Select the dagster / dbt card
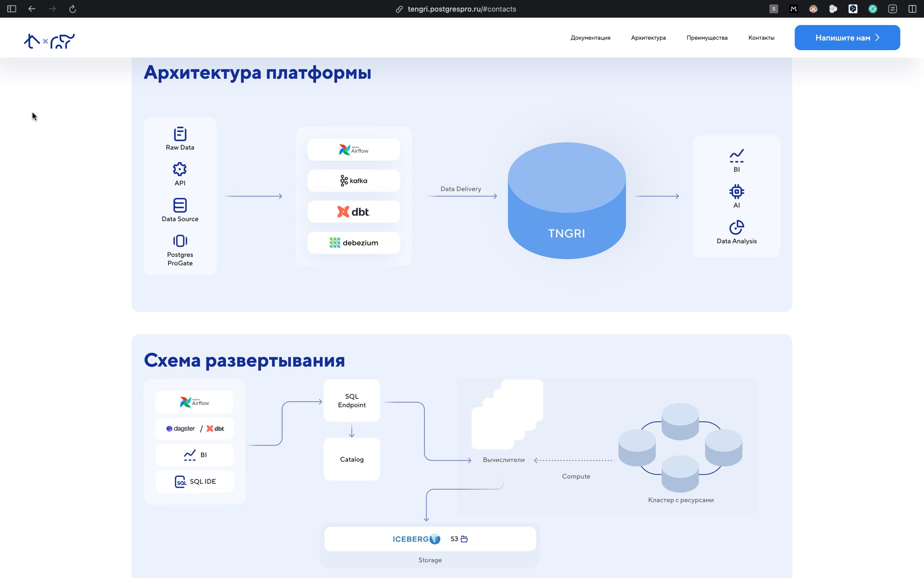 coord(194,428)
